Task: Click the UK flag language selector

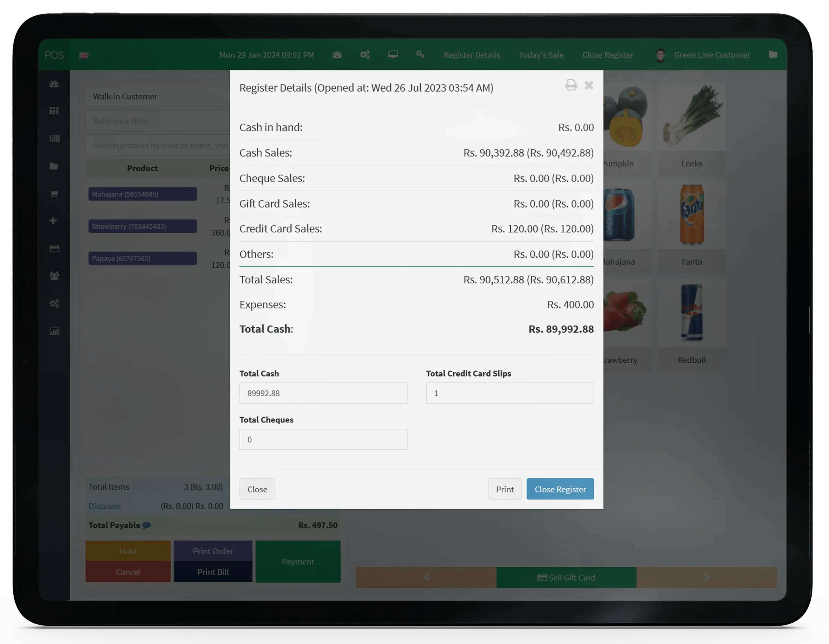Action: click(84, 56)
